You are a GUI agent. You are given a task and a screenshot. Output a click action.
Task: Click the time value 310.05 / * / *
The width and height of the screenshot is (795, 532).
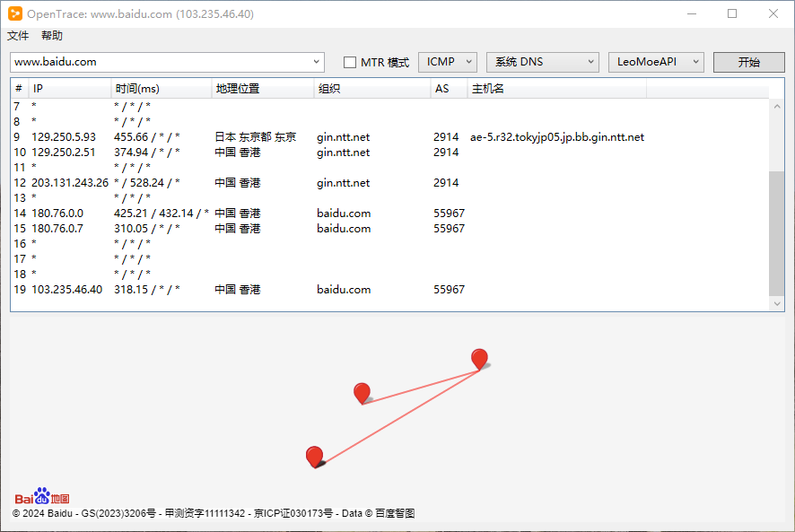point(147,228)
